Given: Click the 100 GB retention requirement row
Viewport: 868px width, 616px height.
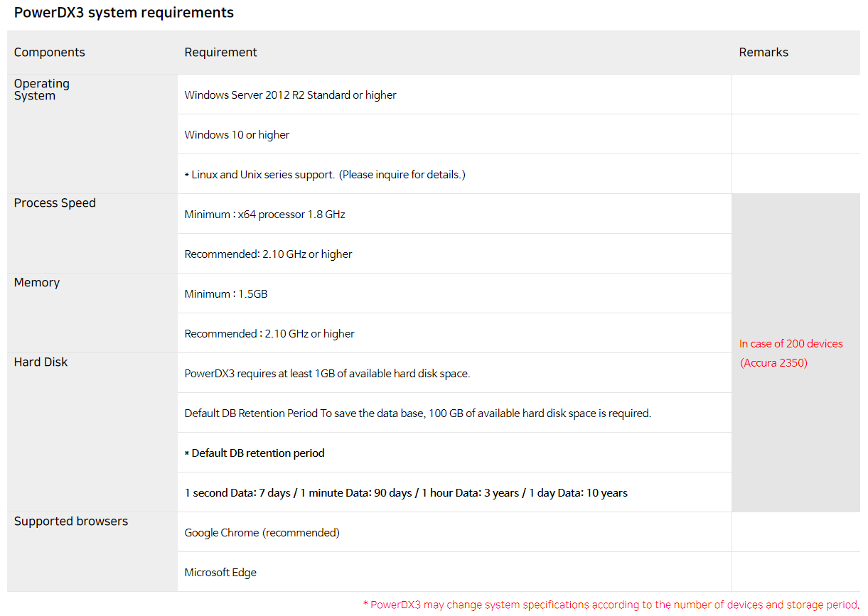Looking at the screenshot, I should click(x=417, y=414).
